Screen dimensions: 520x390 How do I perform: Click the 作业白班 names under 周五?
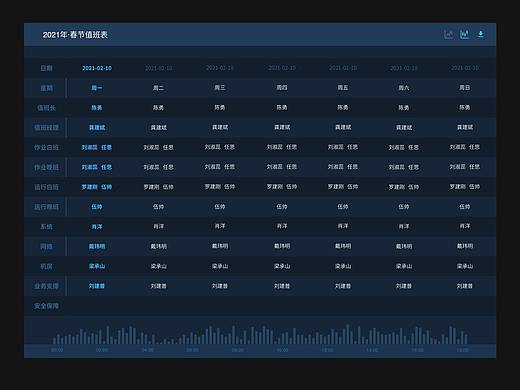pos(343,147)
